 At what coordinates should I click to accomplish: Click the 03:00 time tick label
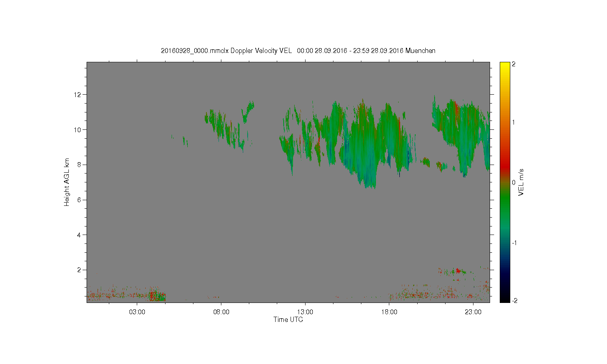point(137,312)
